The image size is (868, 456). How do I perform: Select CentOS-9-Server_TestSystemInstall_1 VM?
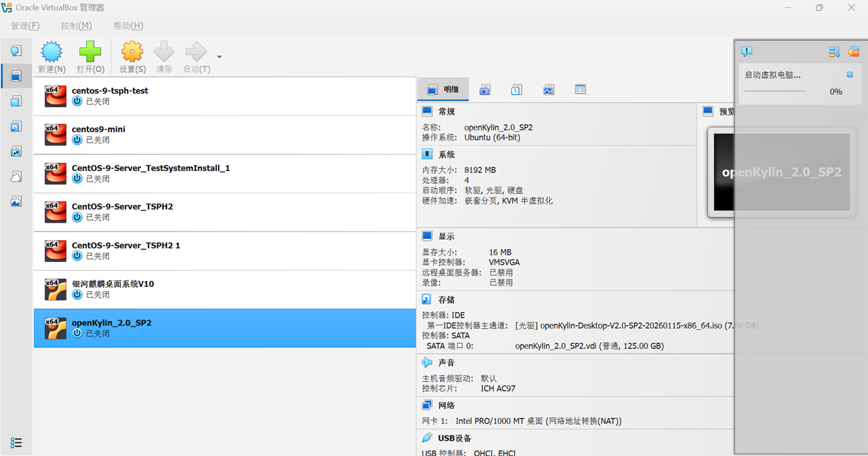point(224,174)
